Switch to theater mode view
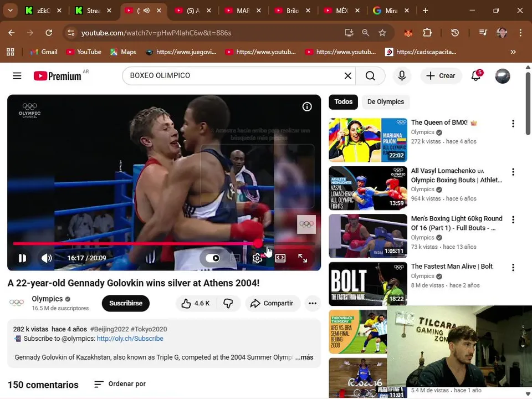This screenshot has width=532, height=399. (280, 258)
